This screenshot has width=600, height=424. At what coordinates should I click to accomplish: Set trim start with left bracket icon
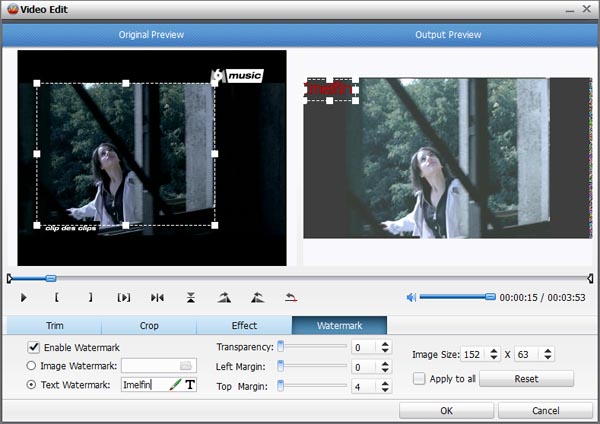tap(57, 297)
